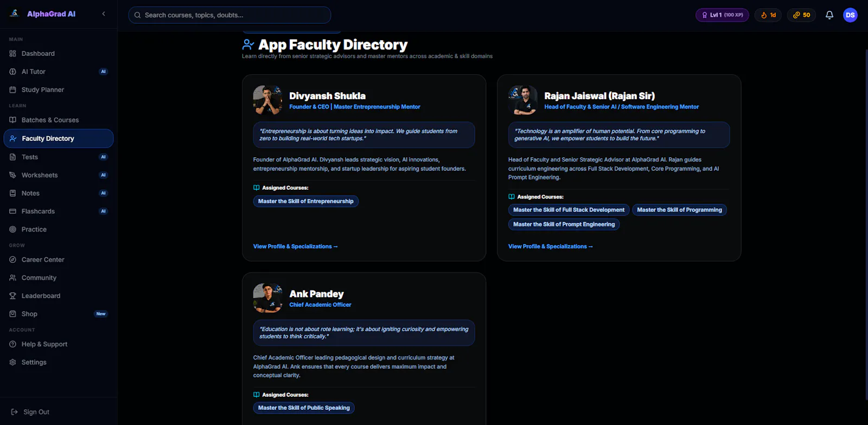Open Worksheets section
The height and width of the screenshot is (425, 868).
pos(59,175)
